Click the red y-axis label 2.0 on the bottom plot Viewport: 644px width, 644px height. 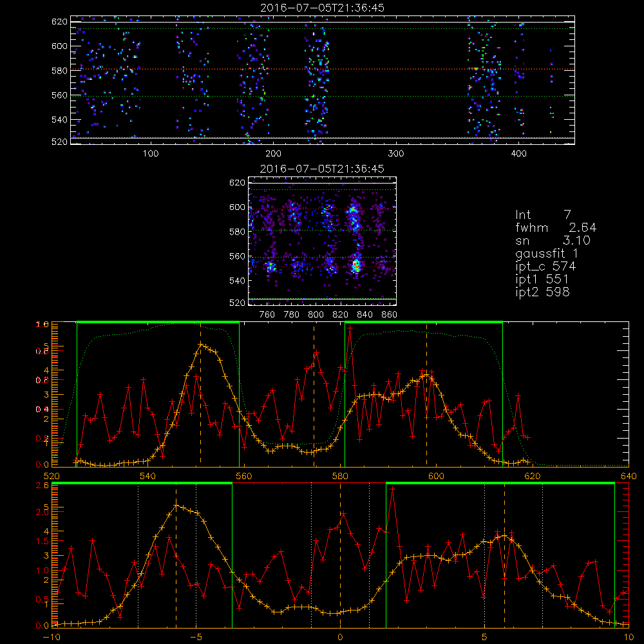click(x=43, y=512)
